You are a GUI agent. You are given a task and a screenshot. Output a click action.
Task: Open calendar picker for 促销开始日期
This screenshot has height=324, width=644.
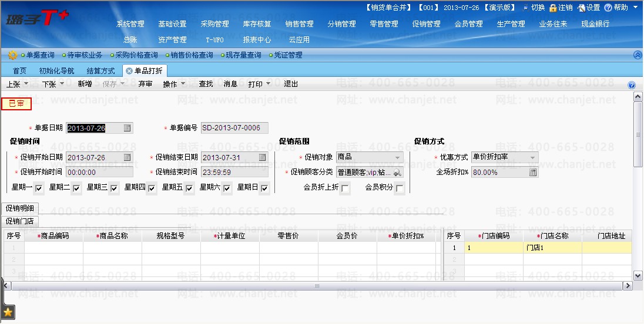point(128,157)
